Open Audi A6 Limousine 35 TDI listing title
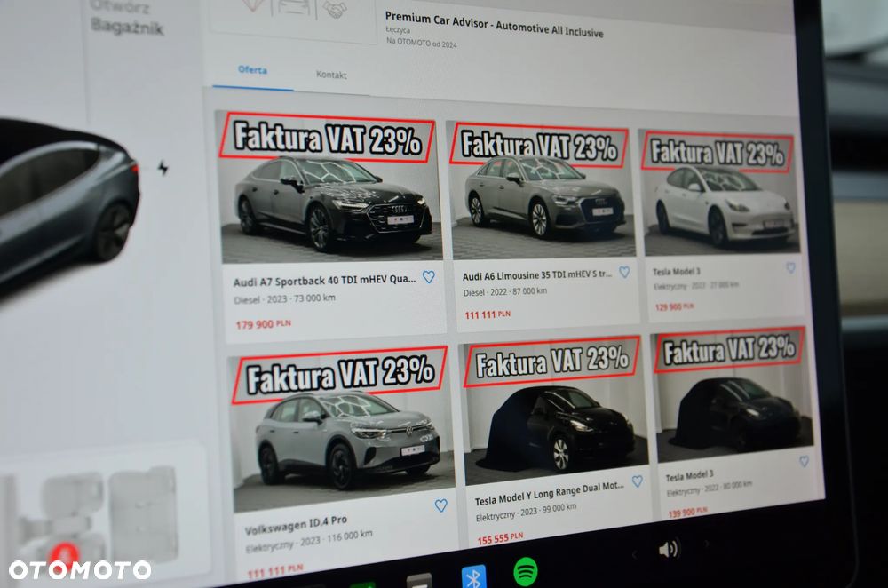Image resolution: width=888 pixels, height=588 pixels. (x=537, y=275)
